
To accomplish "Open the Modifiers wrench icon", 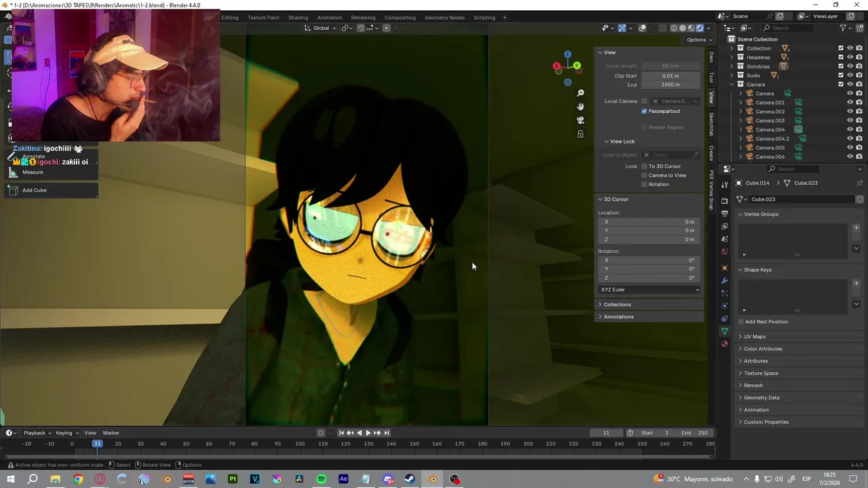I will tap(724, 281).
